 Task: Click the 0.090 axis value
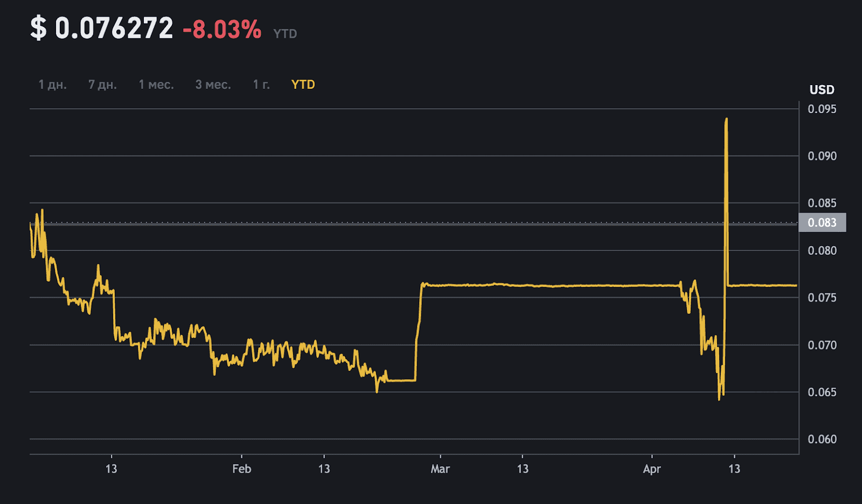pos(822,156)
